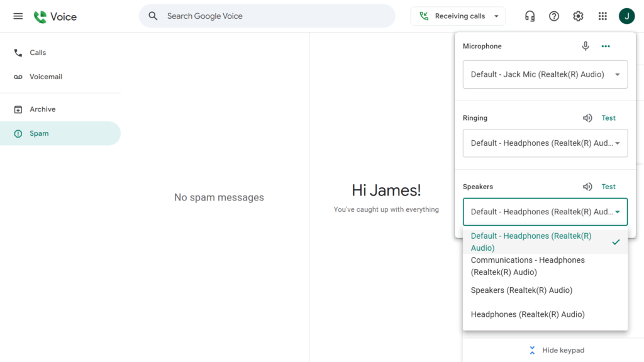Click Test next to Speakers
Viewport: 644px width, 362px height.
(x=608, y=186)
